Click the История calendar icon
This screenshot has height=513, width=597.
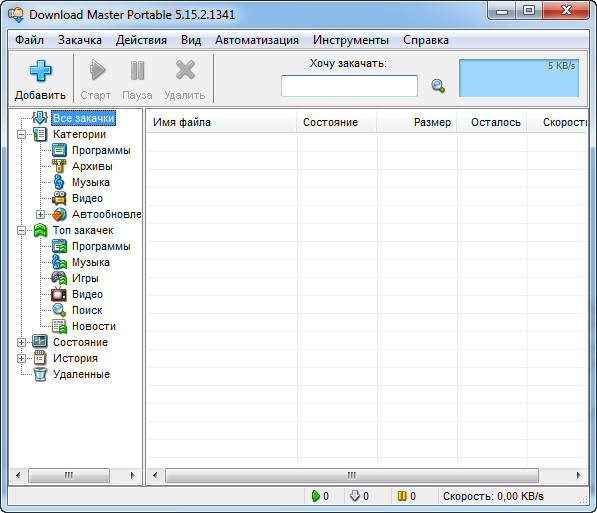pyautogui.click(x=40, y=358)
